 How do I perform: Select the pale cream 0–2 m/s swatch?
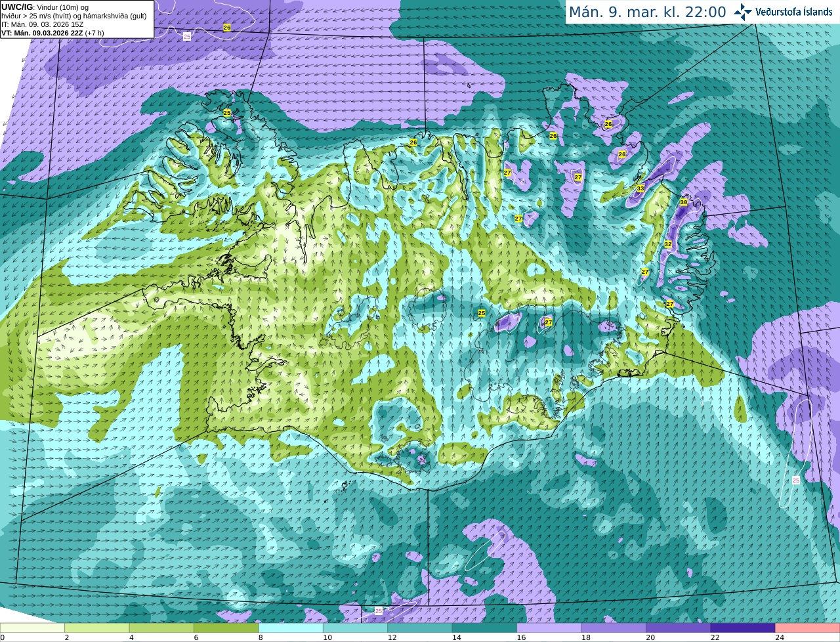point(32,628)
